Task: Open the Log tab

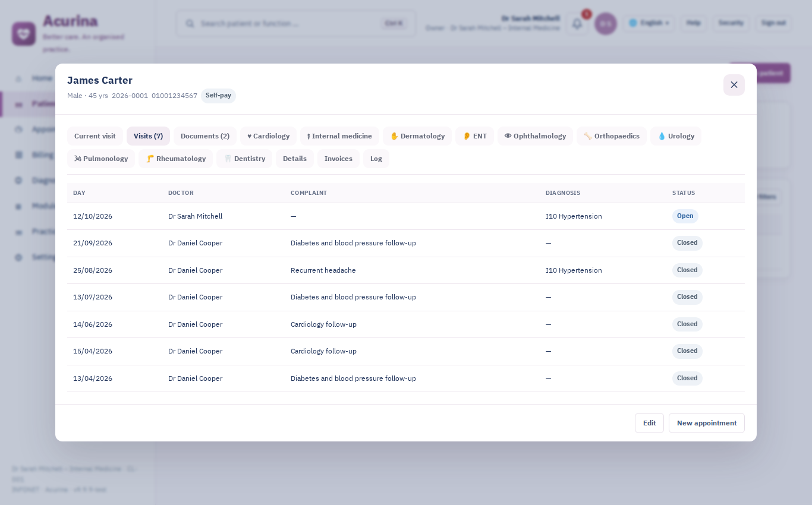Action: (x=376, y=159)
